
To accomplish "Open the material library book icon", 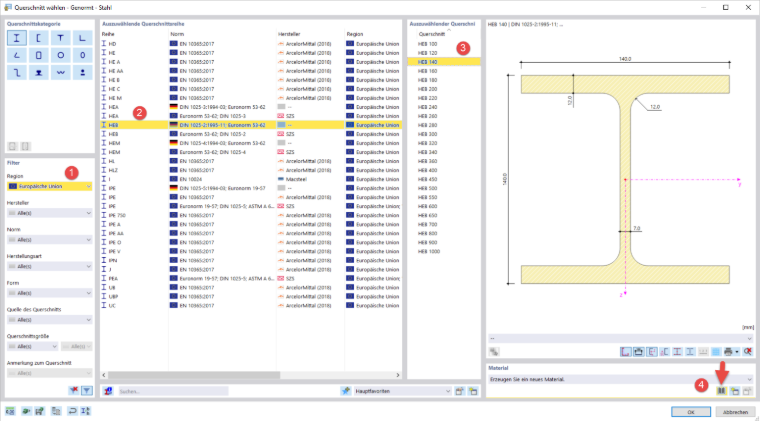I will [721, 391].
